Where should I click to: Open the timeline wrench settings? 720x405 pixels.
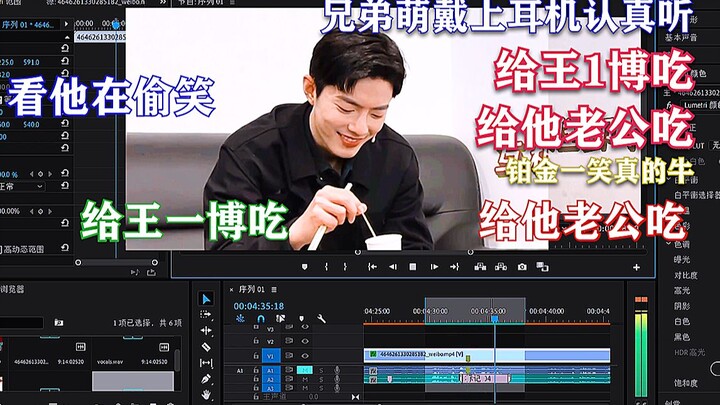[x=321, y=318]
